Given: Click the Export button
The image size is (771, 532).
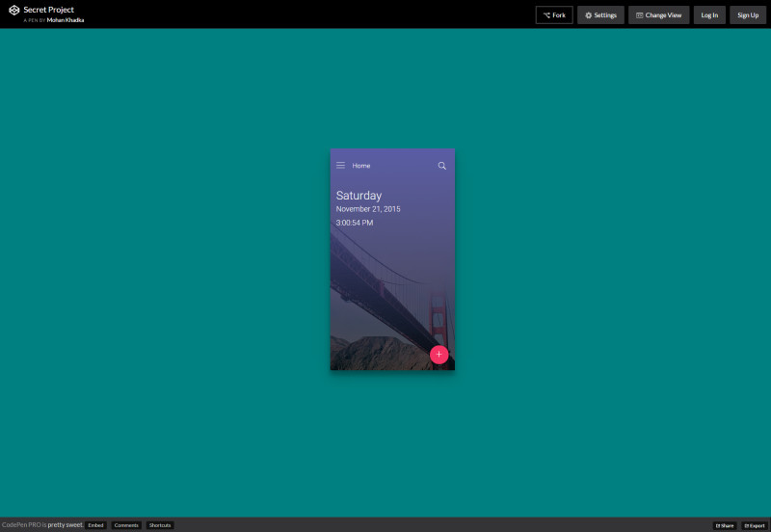Looking at the screenshot, I should (x=755, y=525).
